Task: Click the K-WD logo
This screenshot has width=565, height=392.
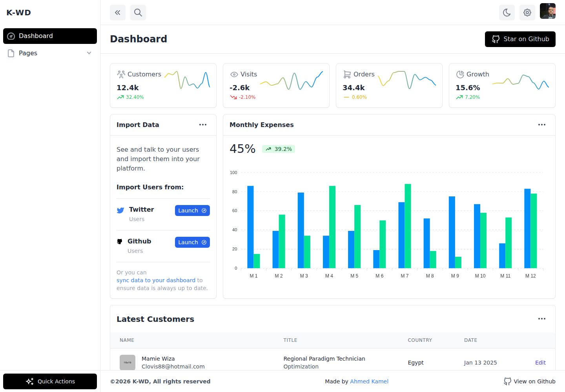Action: tap(18, 13)
